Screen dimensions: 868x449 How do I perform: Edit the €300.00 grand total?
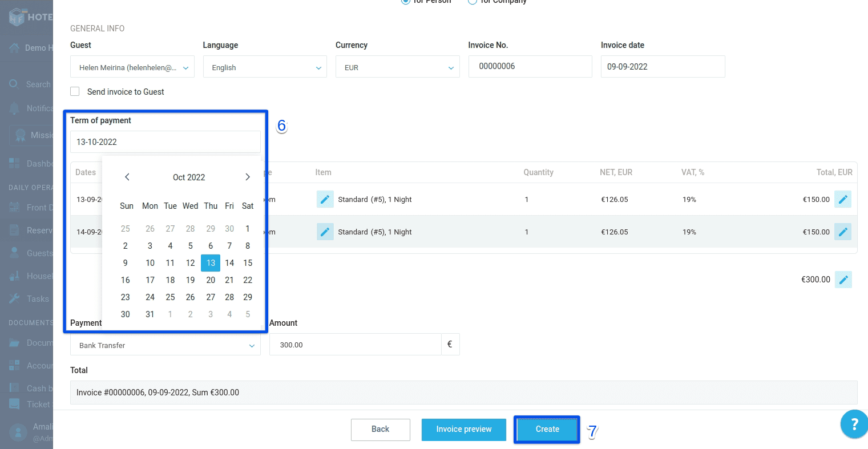pos(843,280)
